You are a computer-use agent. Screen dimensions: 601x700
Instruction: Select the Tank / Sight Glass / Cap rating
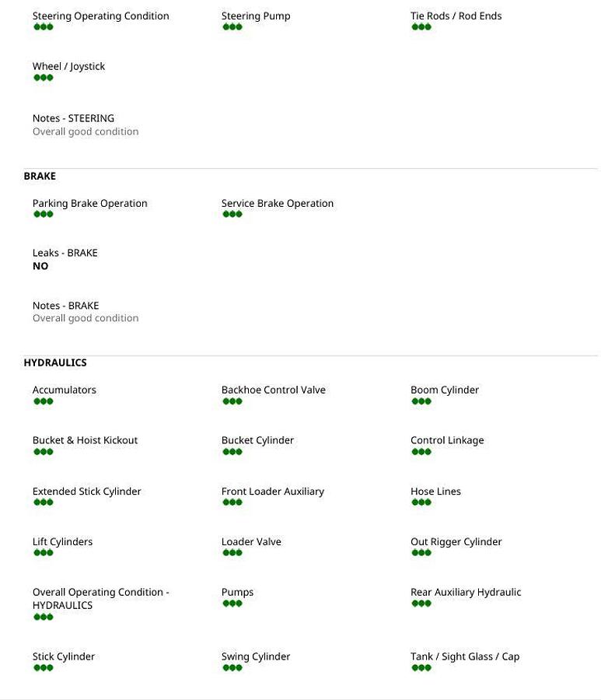click(421, 667)
